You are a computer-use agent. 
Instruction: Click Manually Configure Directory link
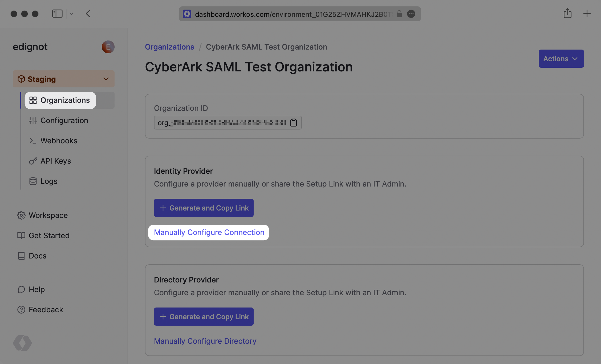pos(205,341)
